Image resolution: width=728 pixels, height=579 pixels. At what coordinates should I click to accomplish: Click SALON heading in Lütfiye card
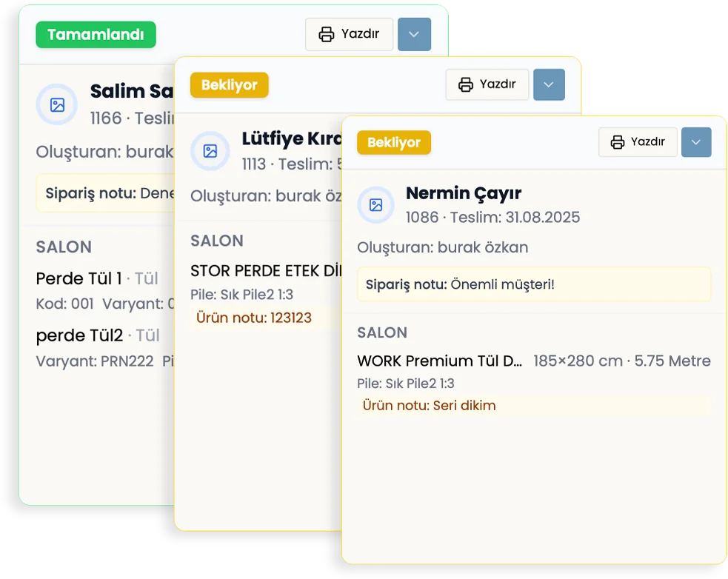pos(217,241)
